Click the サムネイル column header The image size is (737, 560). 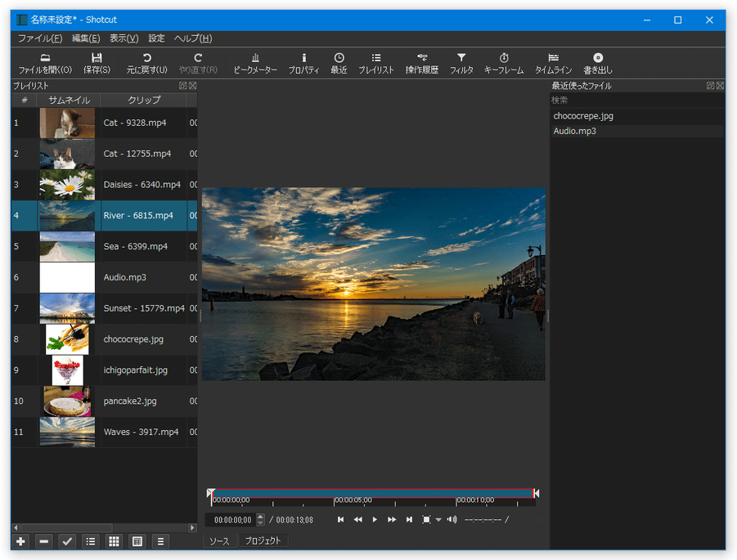point(69,100)
